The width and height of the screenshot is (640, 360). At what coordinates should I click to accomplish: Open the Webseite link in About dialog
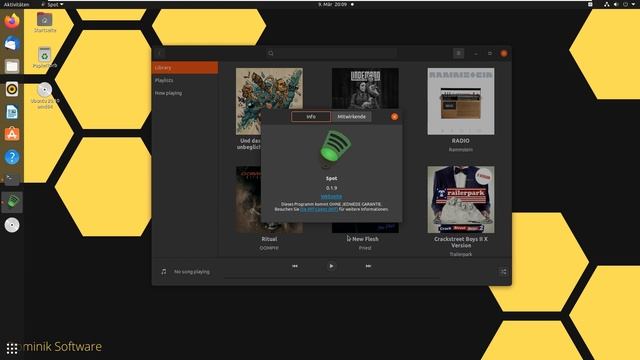[331, 197]
